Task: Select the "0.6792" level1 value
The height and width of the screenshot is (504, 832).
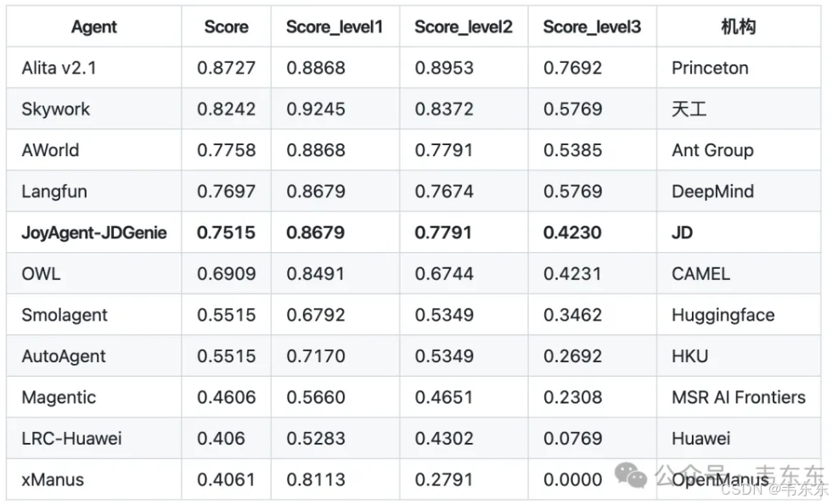Action: (x=316, y=315)
